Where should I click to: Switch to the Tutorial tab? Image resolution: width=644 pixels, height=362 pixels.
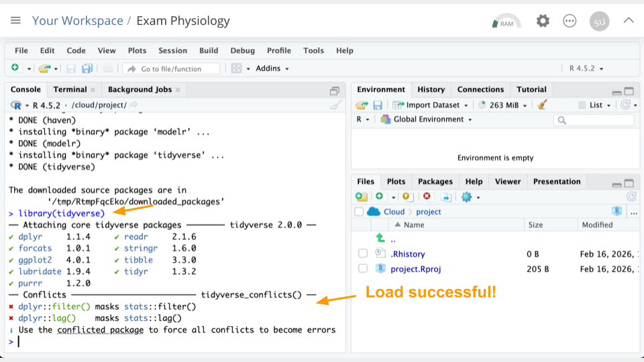[531, 89]
